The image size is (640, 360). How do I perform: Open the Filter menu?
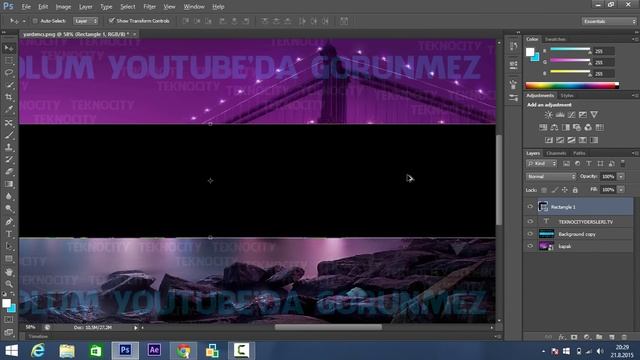tap(149, 7)
